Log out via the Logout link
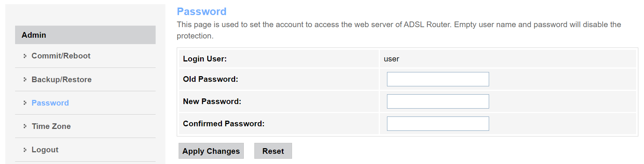 coord(45,150)
